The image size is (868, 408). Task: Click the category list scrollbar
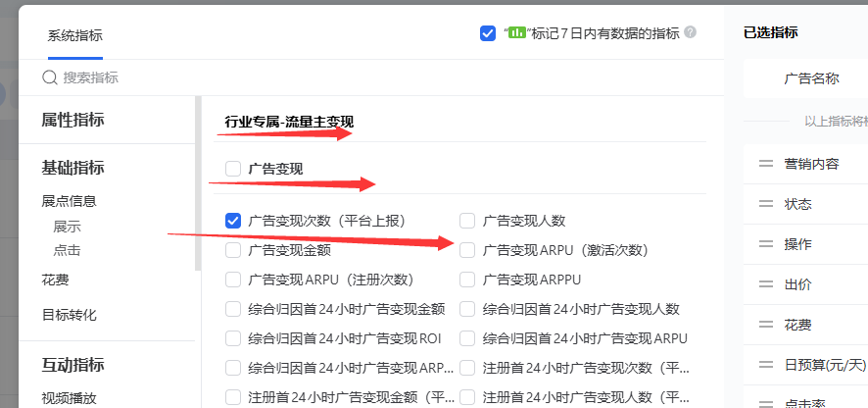pos(198,183)
